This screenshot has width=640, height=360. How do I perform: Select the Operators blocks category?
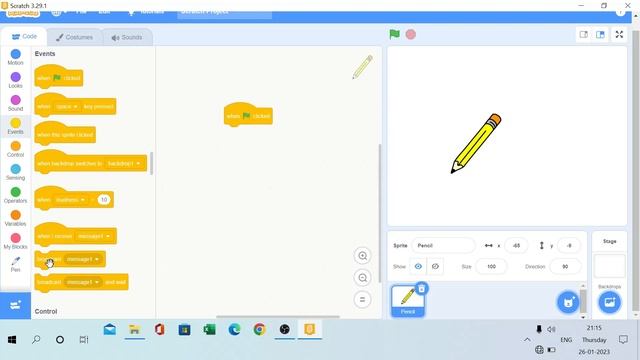16,195
